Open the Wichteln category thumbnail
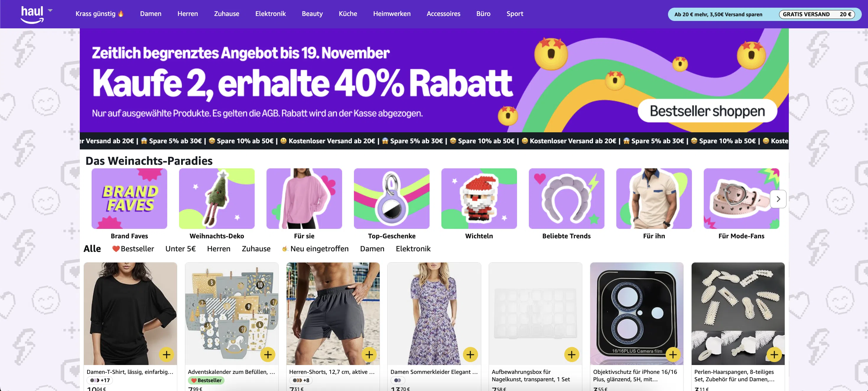Viewport: 868px width, 391px height. point(479,199)
